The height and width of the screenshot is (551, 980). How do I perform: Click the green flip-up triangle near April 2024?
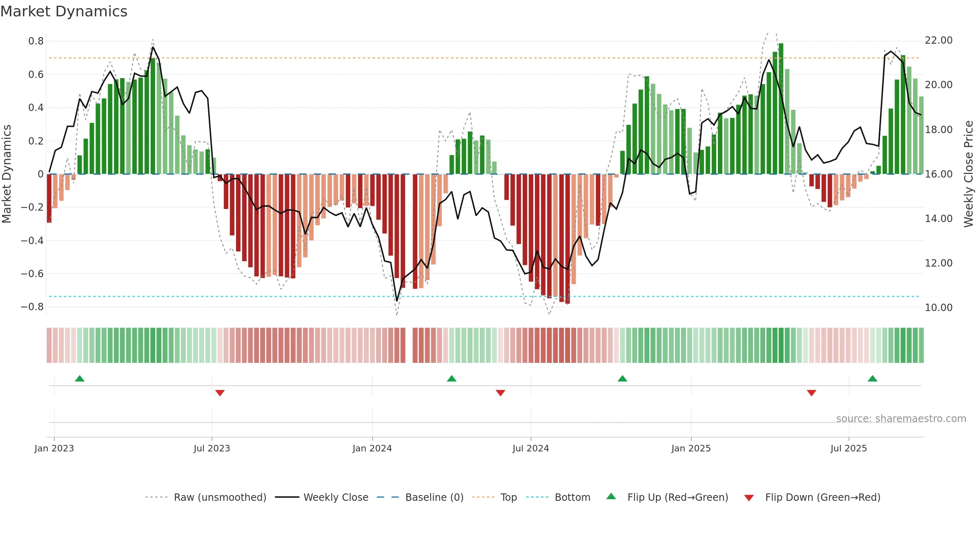[452, 379]
